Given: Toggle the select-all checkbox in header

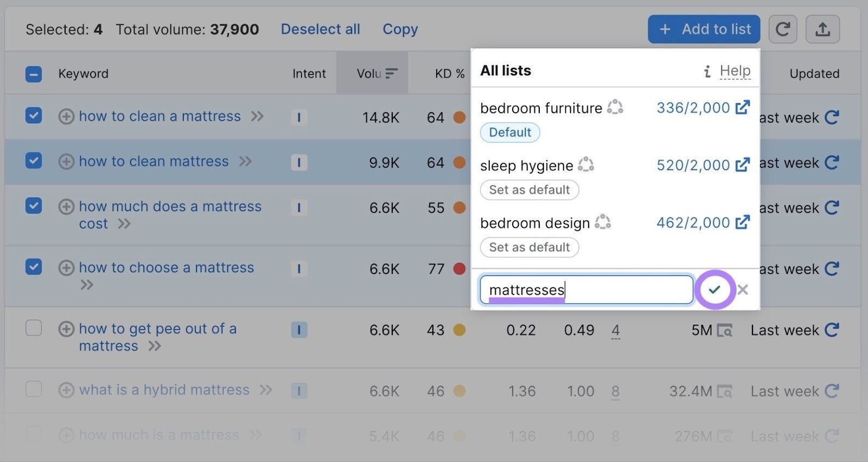Looking at the screenshot, I should coord(34,74).
